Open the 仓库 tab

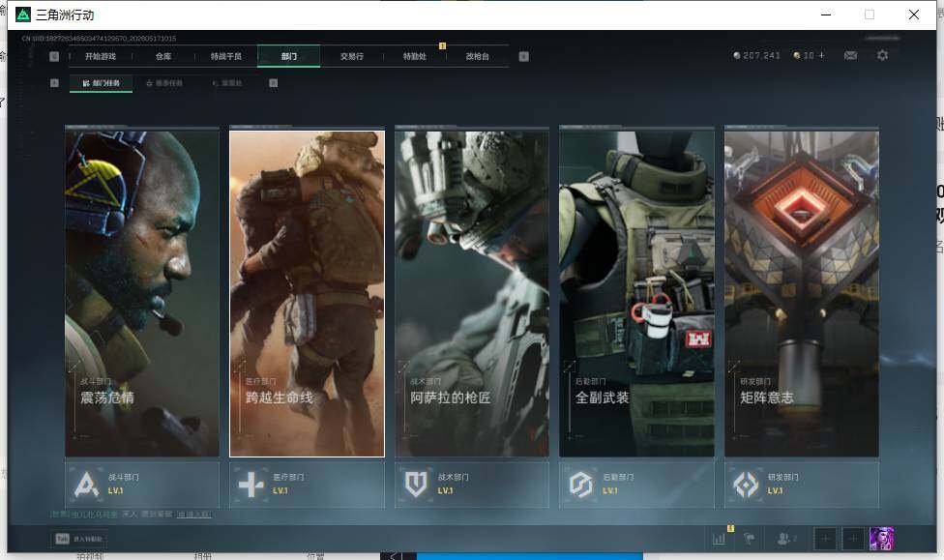163,56
